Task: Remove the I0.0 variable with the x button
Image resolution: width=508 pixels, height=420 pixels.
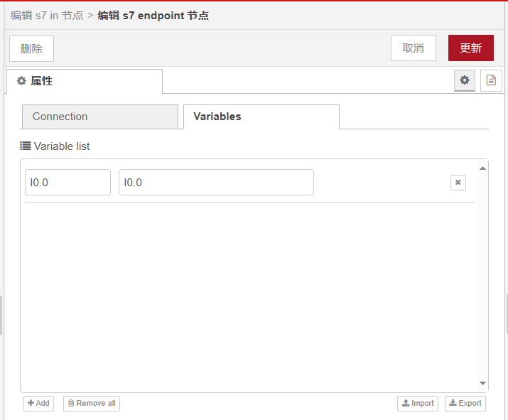Action: [x=458, y=183]
